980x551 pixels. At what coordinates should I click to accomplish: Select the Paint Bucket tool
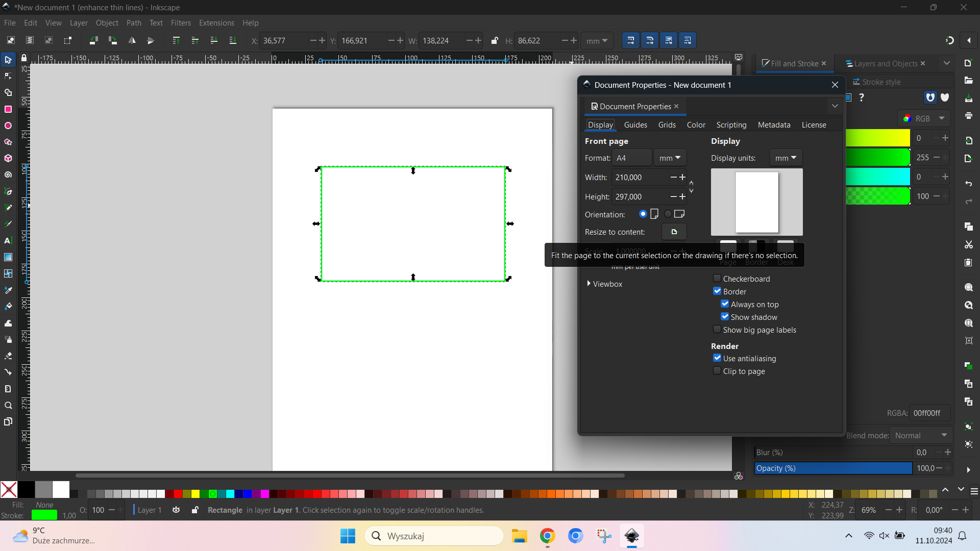tap(8, 306)
